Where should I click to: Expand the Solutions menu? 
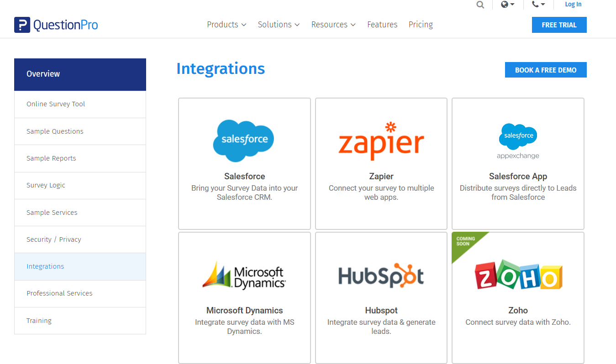coord(279,25)
